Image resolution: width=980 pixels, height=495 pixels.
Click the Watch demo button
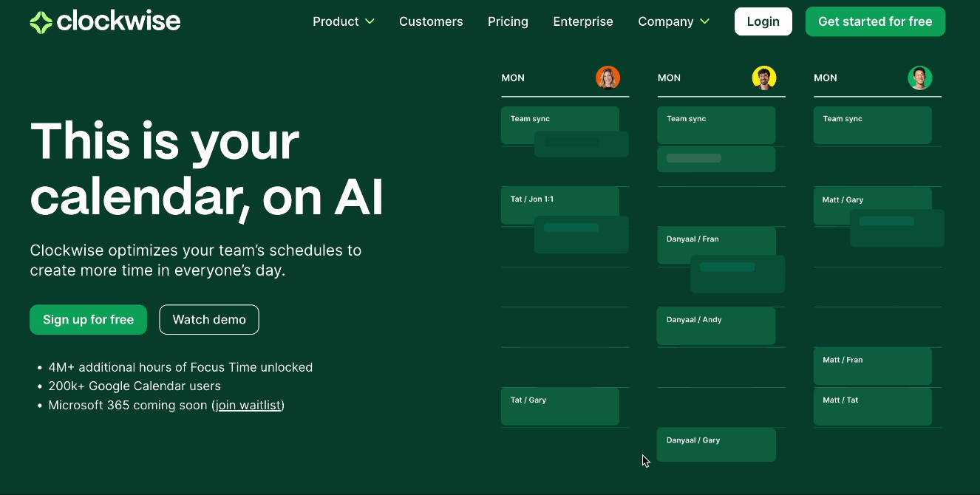(x=209, y=320)
